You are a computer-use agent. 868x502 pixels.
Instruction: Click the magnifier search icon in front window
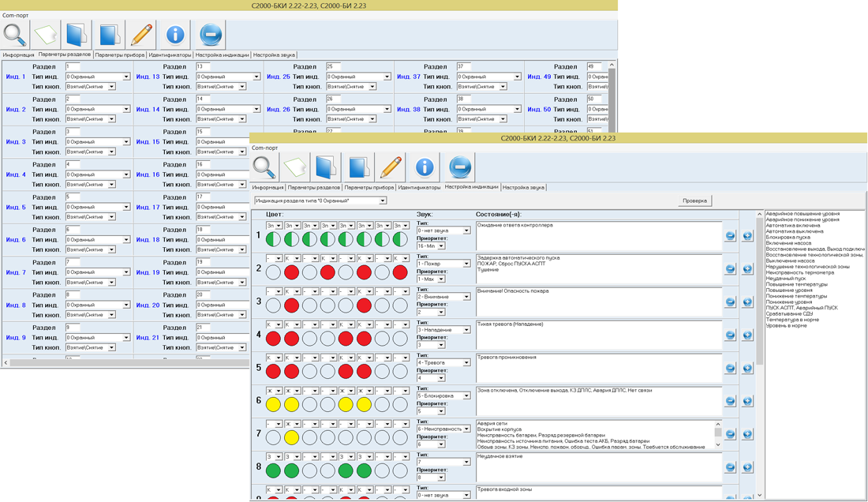[264, 167]
